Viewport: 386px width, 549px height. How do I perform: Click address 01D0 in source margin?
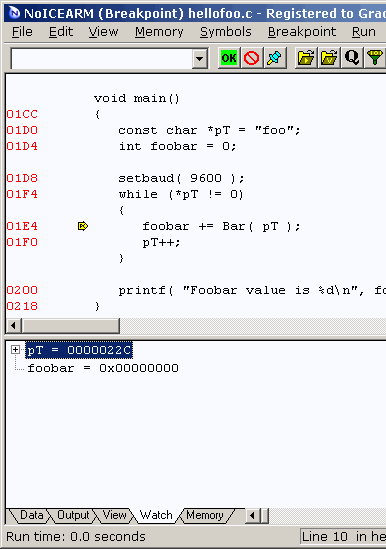click(22, 130)
